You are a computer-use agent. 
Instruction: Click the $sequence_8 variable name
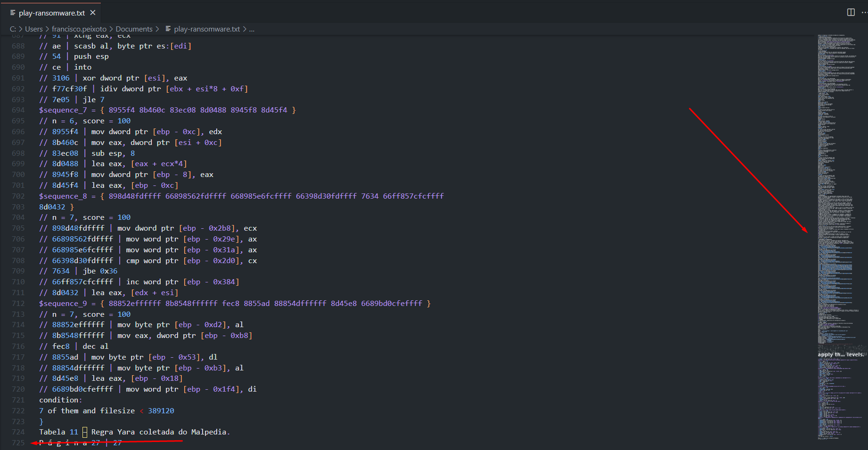click(63, 196)
